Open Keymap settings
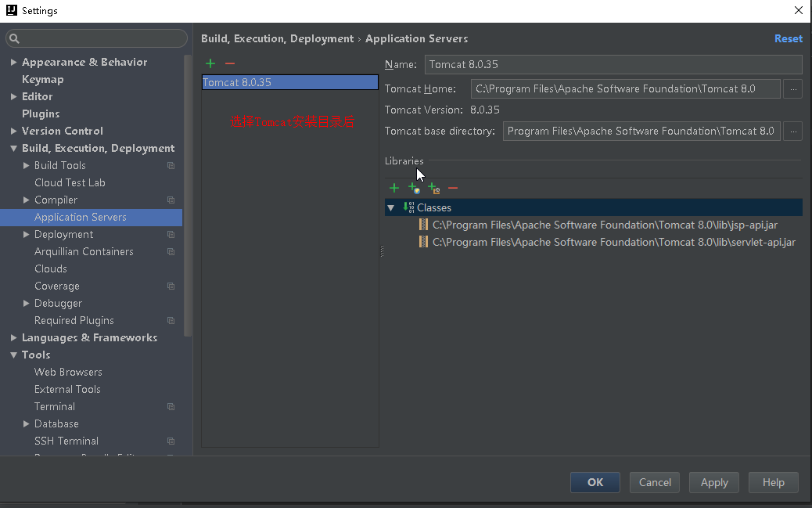This screenshot has height=508, width=812. tap(42, 79)
